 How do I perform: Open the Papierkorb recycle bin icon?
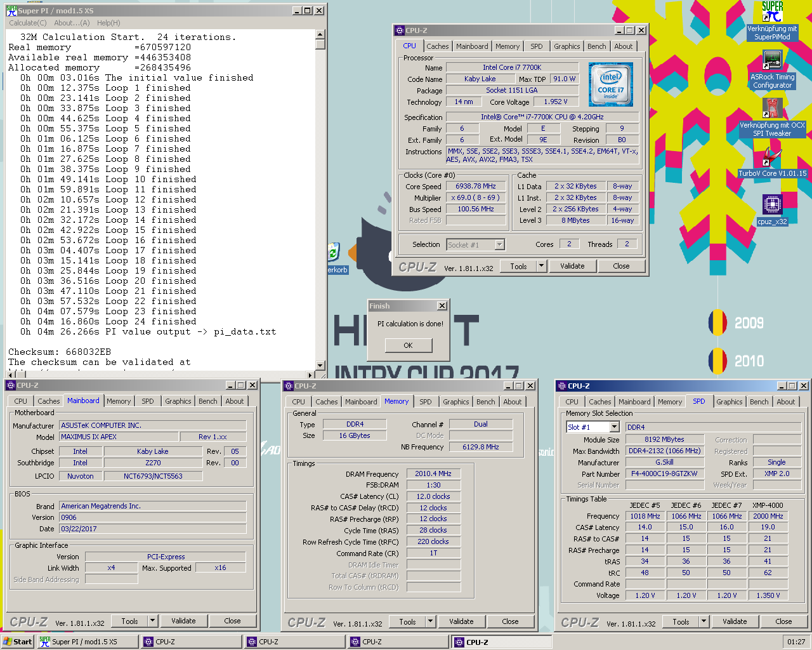point(335,252)
